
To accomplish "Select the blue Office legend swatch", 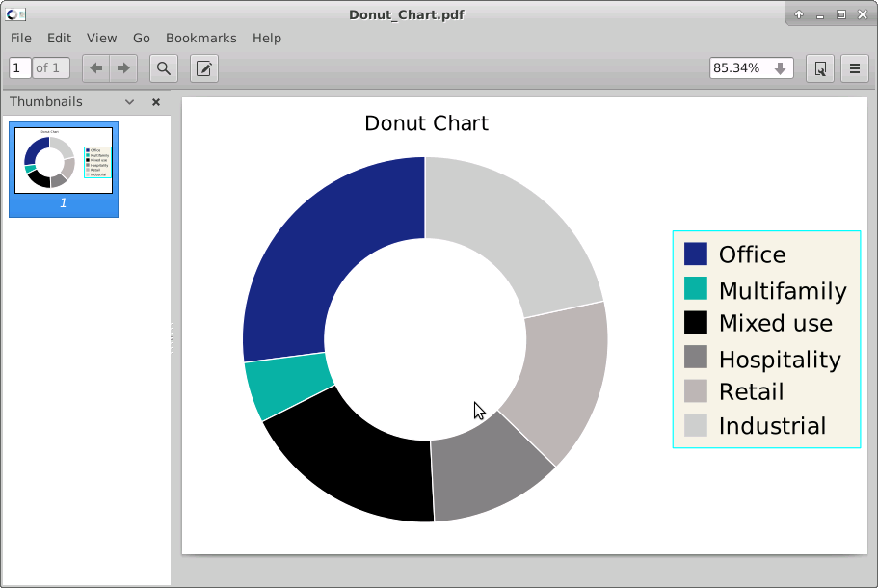I will (x=696, y=254).
